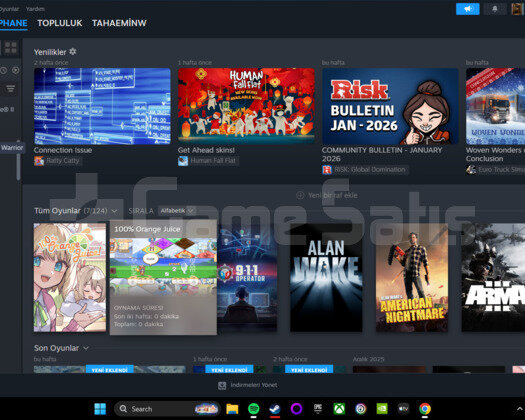Open the Get Ahead skins! news title
525x420 pixels.
(206, 150)
